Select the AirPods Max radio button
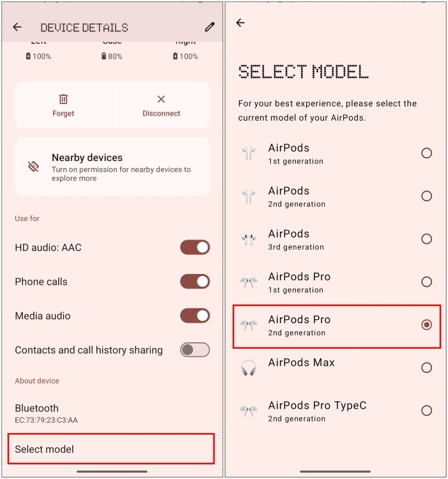The width and height of the screenshot is (448, 479). pos(427,367)
